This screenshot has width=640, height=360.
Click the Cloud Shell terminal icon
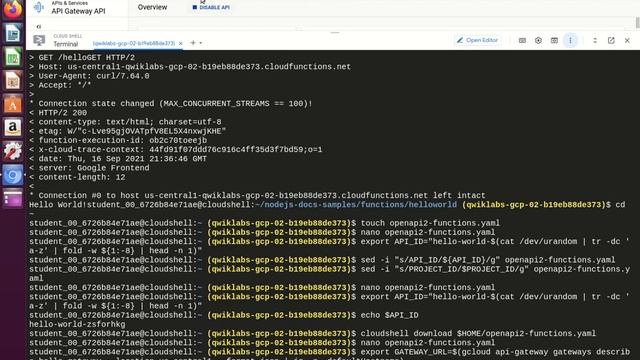pyautogui.click(x=39, y=40)
